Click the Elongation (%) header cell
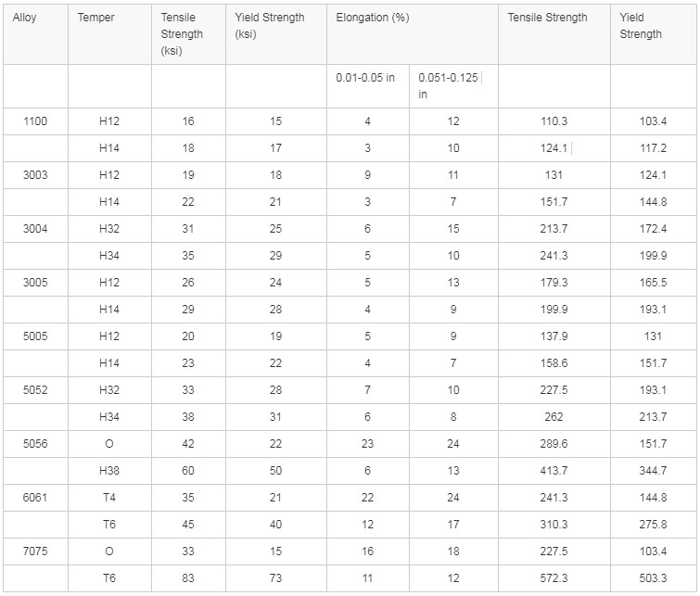This screenshot has height=596, width=700. [x=413, y=34]
